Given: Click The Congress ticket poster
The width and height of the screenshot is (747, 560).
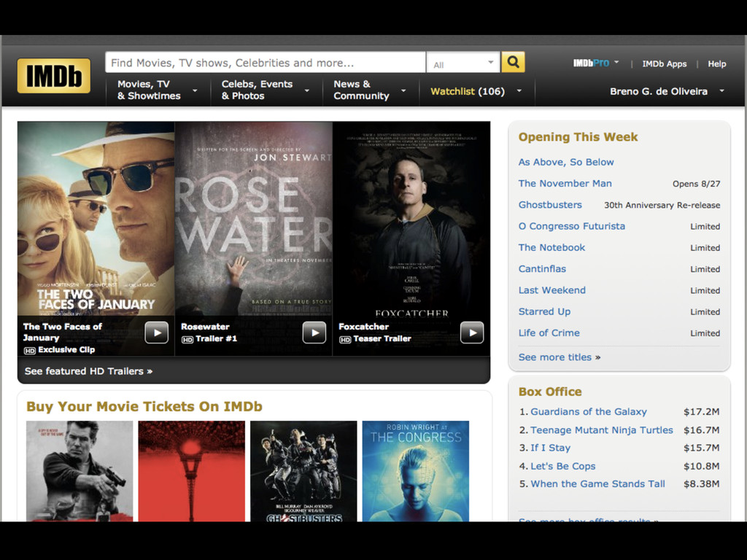Looking at the screenshot, I should [415, 471].
